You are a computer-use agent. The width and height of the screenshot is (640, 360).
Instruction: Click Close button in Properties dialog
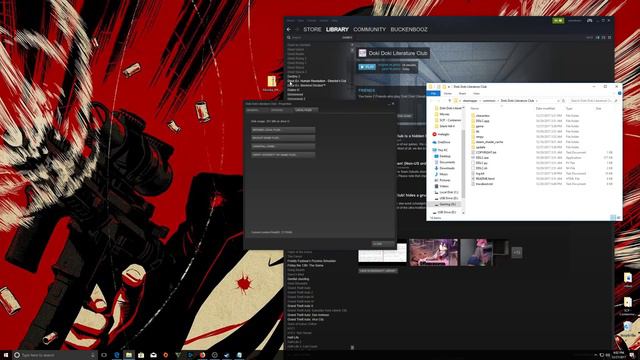383,244
